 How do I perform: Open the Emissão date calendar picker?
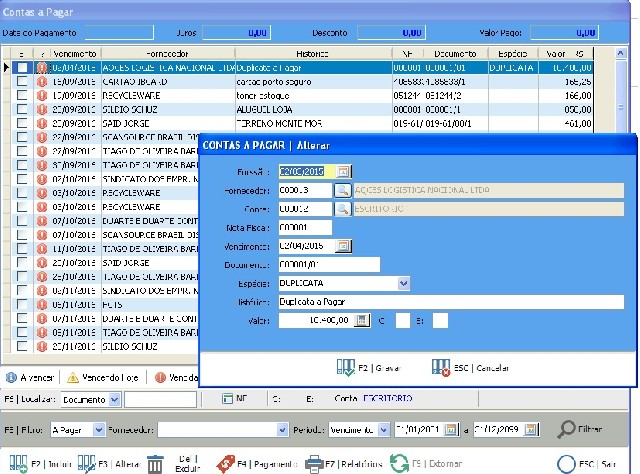click(x=342, y=170)
